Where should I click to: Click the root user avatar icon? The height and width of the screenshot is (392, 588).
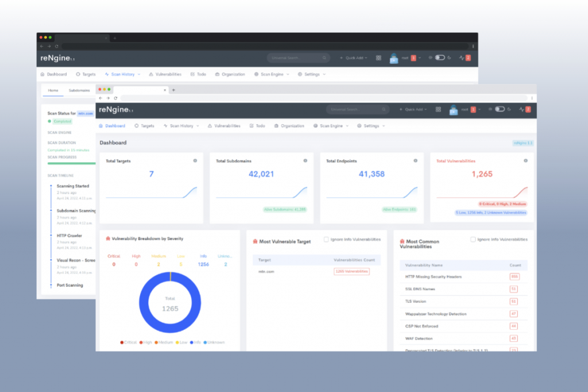(x=454, y=110)
